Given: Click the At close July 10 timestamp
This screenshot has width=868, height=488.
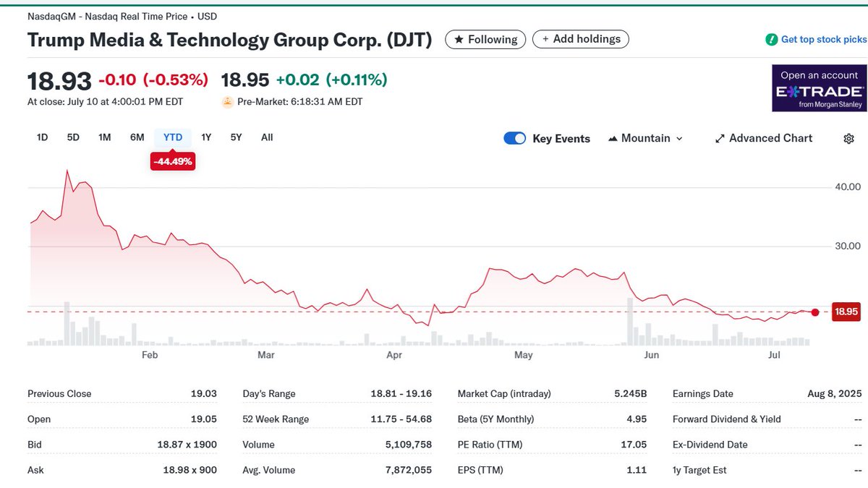Looking at the screenshot, I should tap(105, 102).
